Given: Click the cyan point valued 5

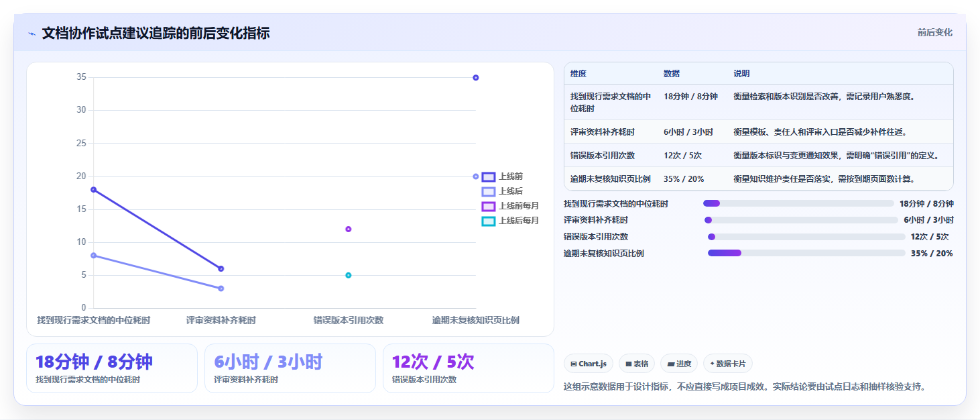Looking at the screenshot, I should pyautogui.click(x=349, y=275).
